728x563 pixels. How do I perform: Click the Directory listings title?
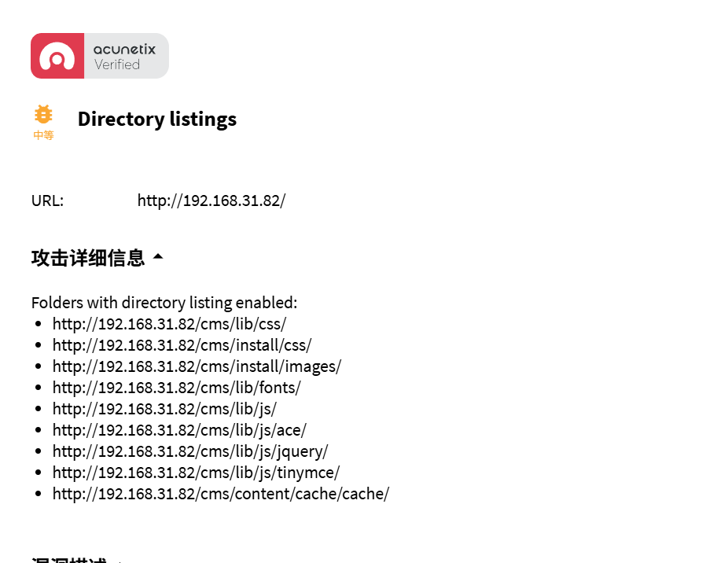tap(157, 120)
